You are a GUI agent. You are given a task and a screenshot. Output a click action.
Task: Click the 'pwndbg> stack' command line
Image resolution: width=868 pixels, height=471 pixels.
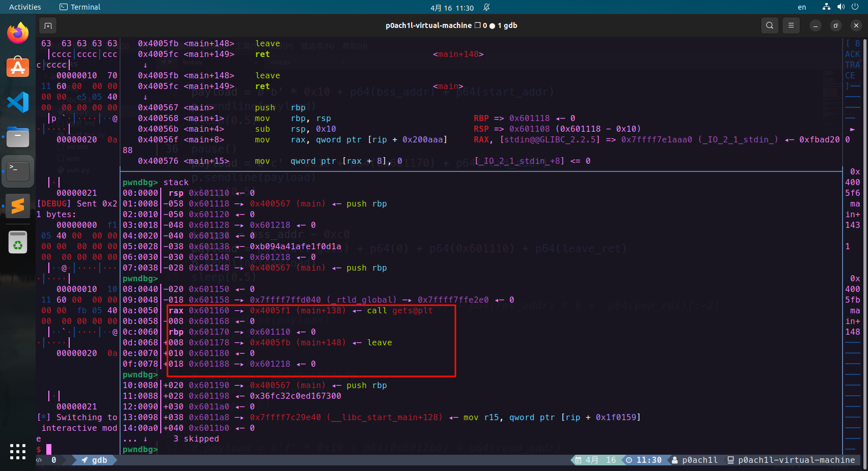click(156, 182)
